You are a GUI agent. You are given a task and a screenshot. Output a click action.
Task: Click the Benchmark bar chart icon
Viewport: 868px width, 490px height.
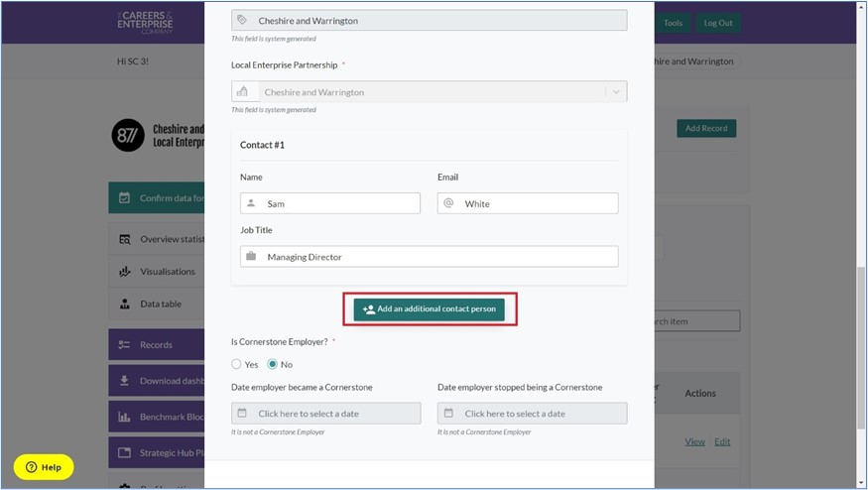tap(125, 417)
